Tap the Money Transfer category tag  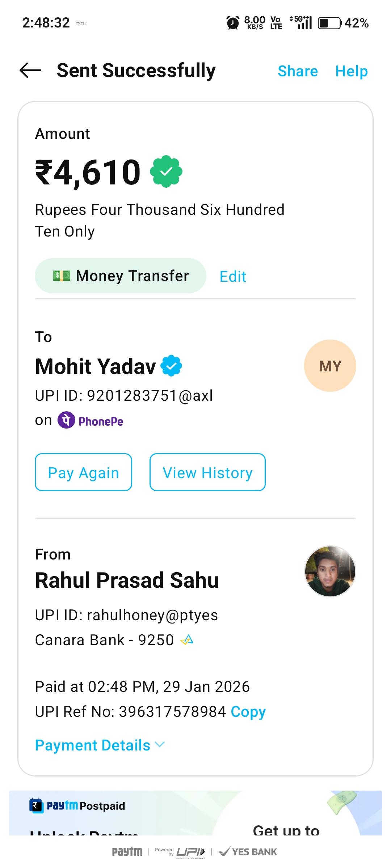click(121, 276)
